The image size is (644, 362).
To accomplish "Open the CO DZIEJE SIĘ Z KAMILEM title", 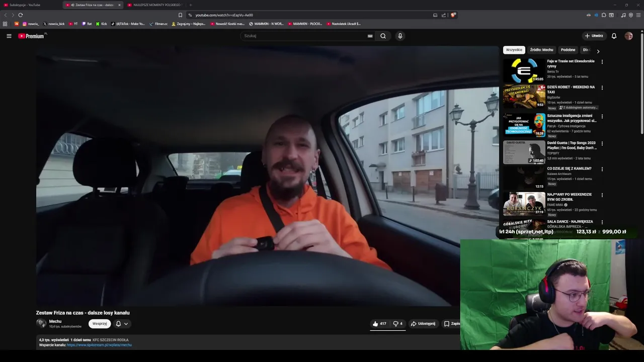I will (x=569, y=168).
